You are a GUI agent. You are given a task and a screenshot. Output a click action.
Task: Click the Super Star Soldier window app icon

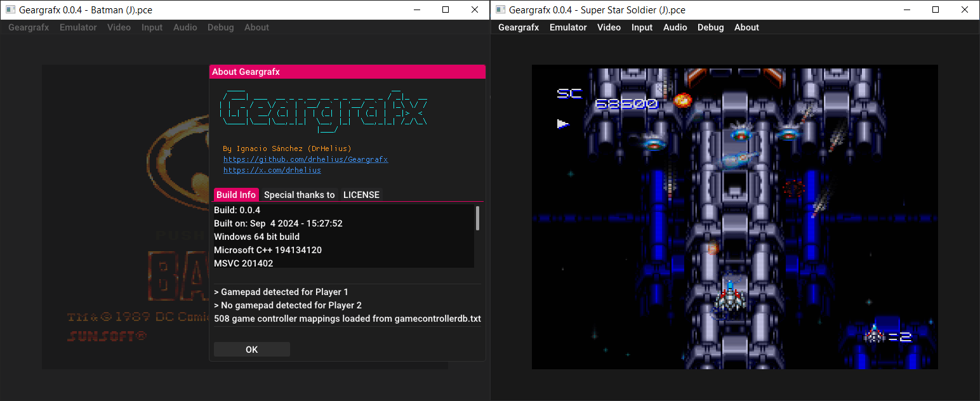point(500,10)
